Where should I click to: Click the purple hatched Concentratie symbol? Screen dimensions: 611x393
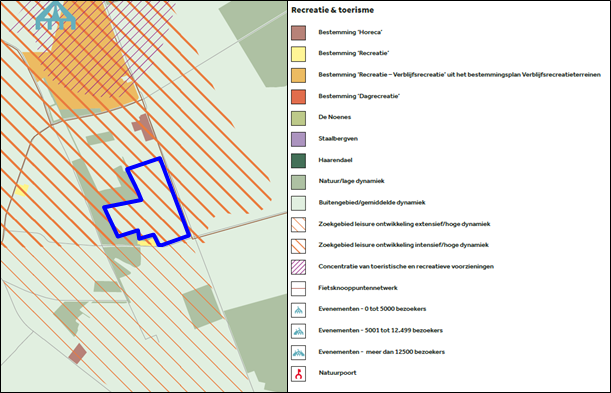(298, 267)
